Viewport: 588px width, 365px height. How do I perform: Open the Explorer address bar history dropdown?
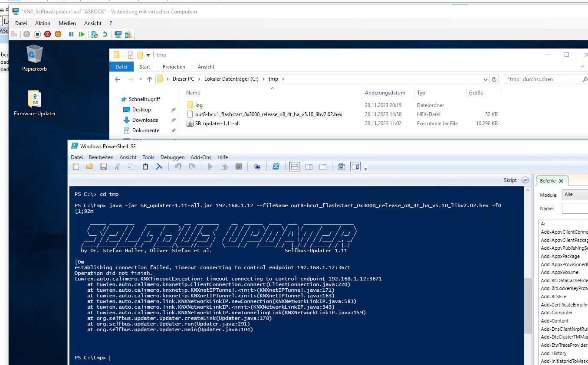point(485,79)
